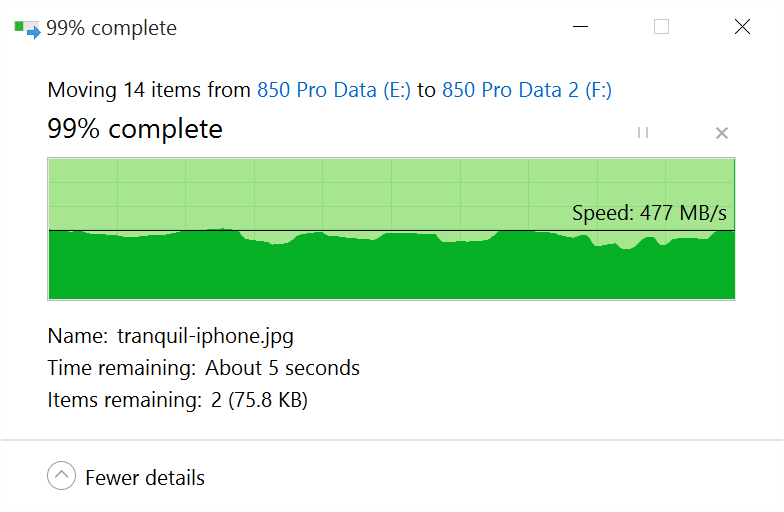
Task: Click the 'About 5 seconds' time estimate
Action: coord(282,368)
